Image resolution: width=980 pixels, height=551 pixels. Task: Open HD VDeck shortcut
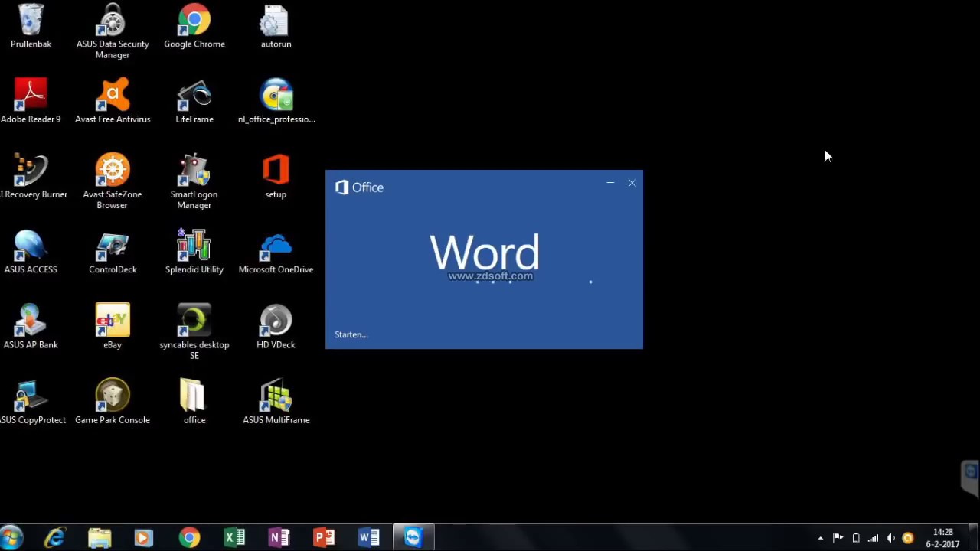(276, 327)
